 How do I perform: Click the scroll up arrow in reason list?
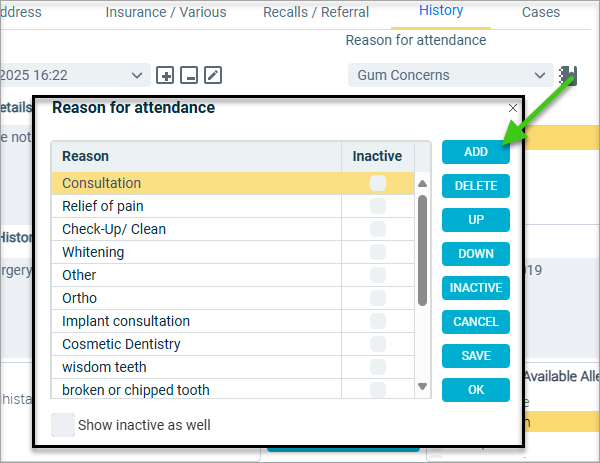pos(422,184)
